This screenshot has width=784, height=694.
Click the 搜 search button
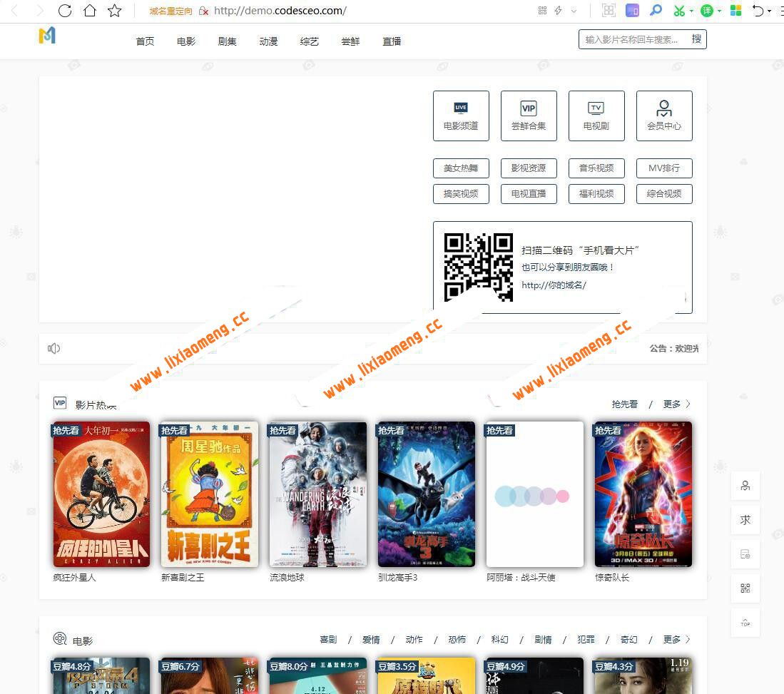[696, 39]
